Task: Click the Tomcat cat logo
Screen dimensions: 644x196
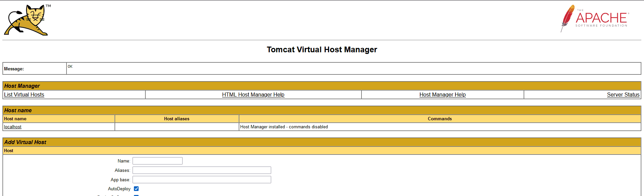Action: 27,20
